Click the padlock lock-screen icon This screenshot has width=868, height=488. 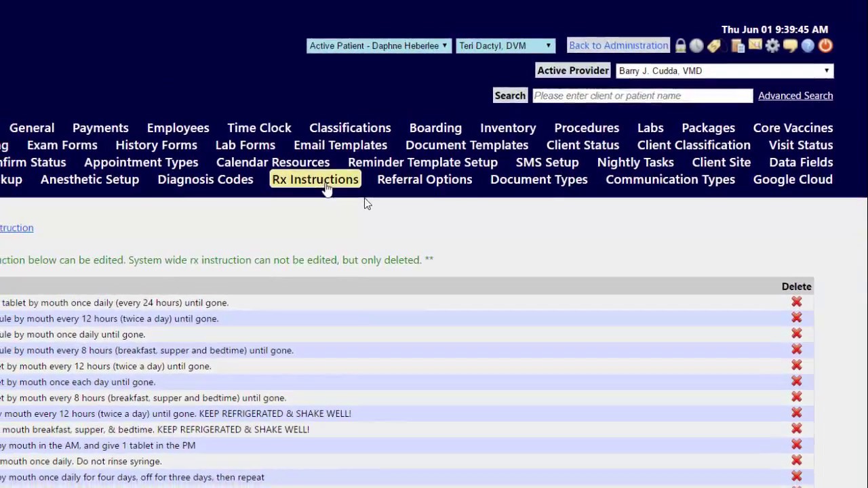(x=681, y=46)
